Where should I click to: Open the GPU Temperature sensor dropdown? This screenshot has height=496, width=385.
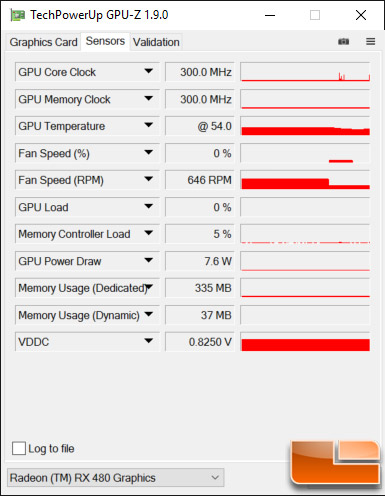(149, 125)
